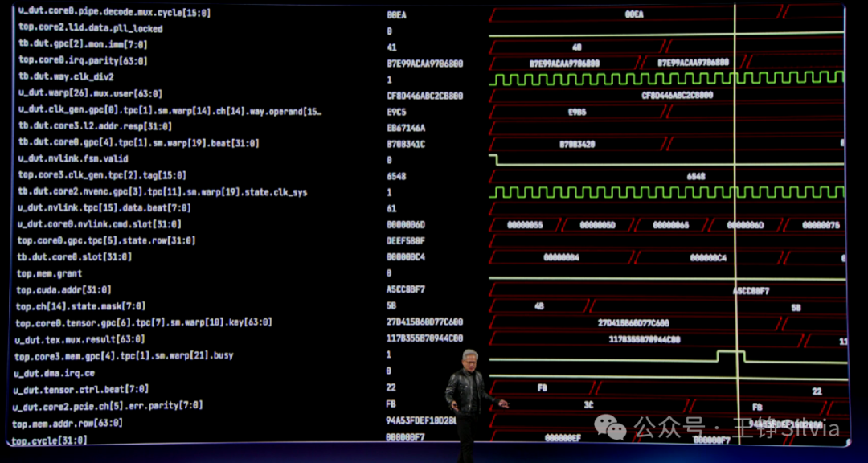Select signal ending in warp[19].state.clk_sys
Screen dimensions: 868x463
(x=162, y=192)
